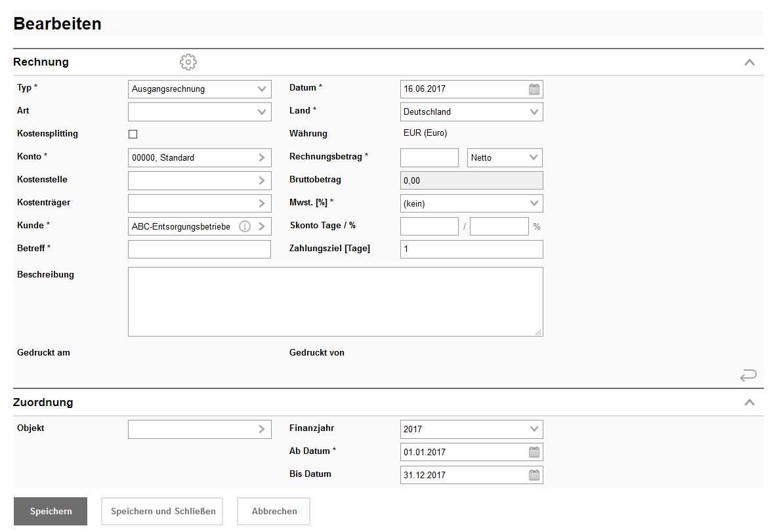Collapse the Zuordnung section
Image resolution: width=777 pixels, height=532 pixels.
click(749, 402)
